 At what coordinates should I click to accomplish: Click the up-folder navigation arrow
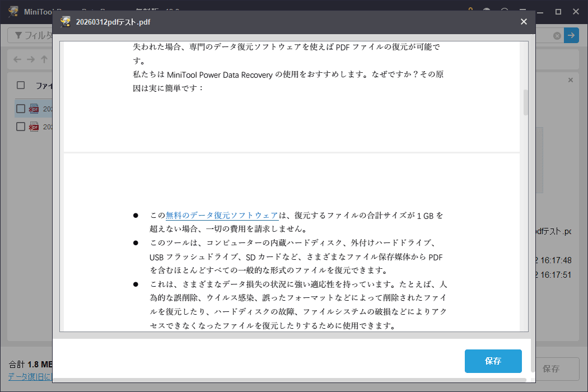click(45, 59)
